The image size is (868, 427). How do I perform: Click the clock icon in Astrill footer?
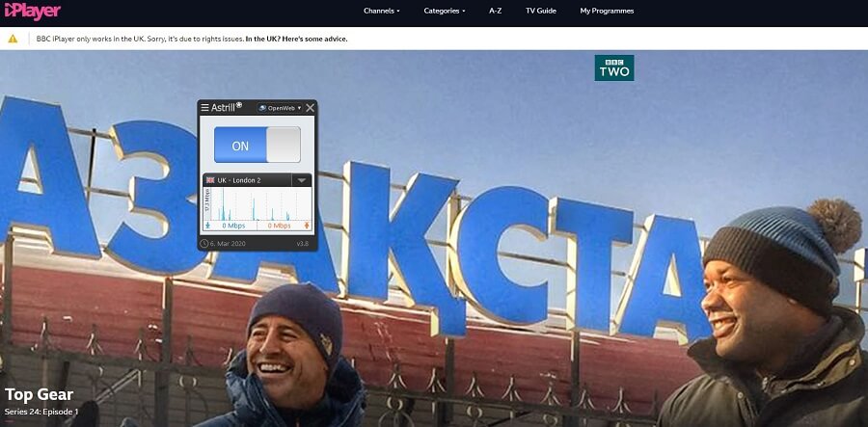coord(204,243)
